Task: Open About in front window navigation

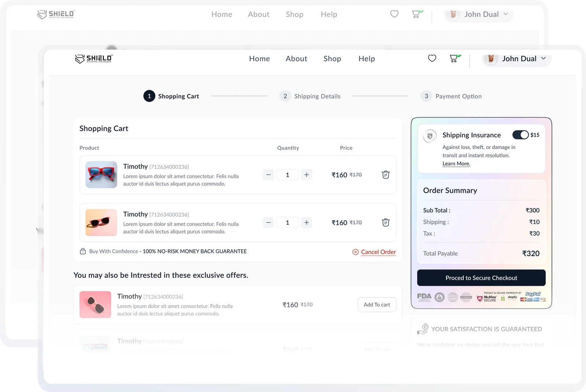Action: pyautogui.click(x=296, y=59)
